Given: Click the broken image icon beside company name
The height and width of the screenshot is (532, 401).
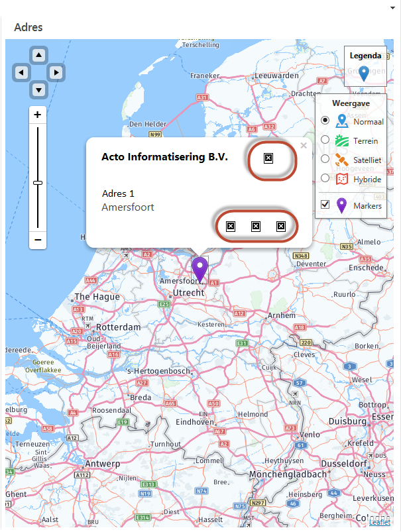Looking at the screenshot, I should (x=268, y=158).
